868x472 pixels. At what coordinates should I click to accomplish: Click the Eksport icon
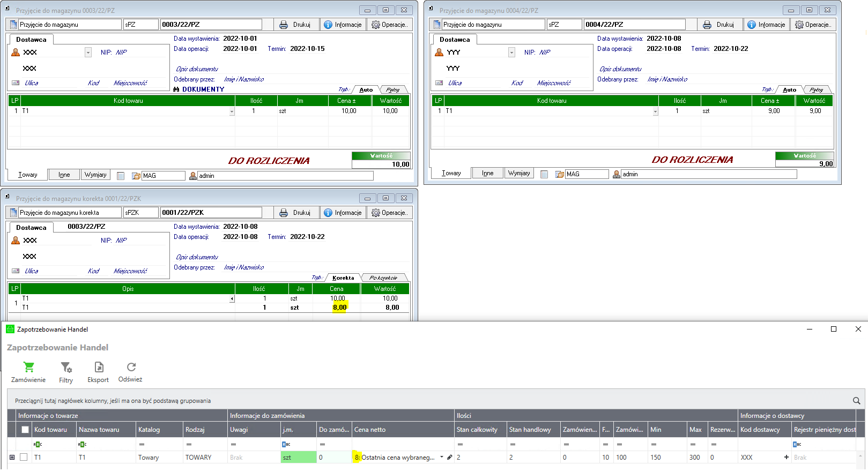[x=99, y=367]
